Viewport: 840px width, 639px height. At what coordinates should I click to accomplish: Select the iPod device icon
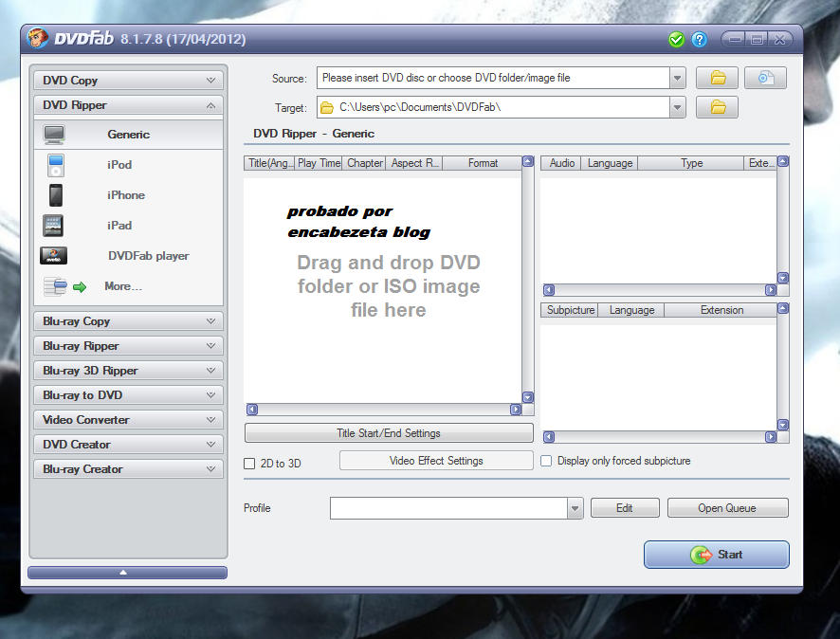coord(56,165)
